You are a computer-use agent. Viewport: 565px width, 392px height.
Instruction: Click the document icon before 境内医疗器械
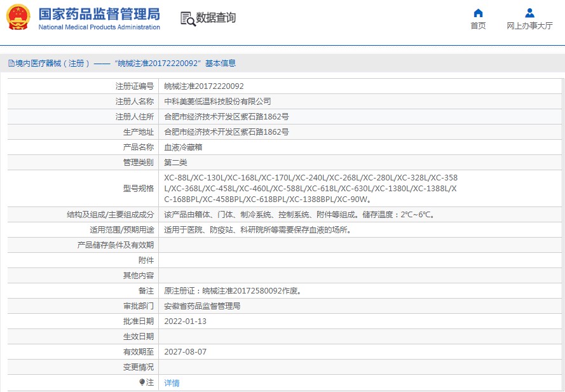(11, 64)
